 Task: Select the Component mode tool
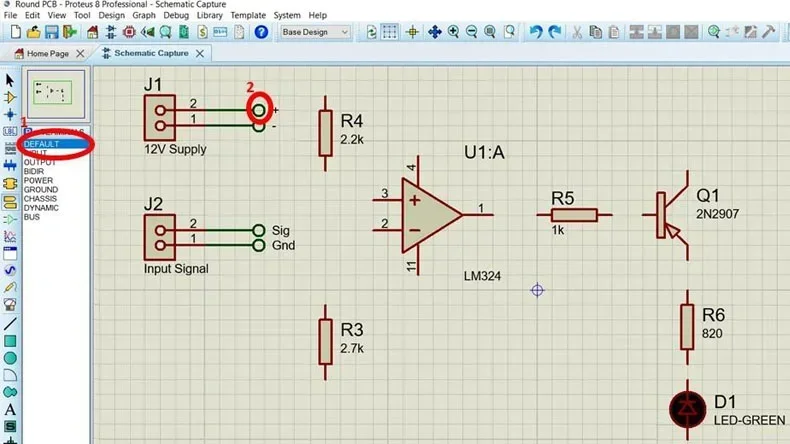pos(10,97)
